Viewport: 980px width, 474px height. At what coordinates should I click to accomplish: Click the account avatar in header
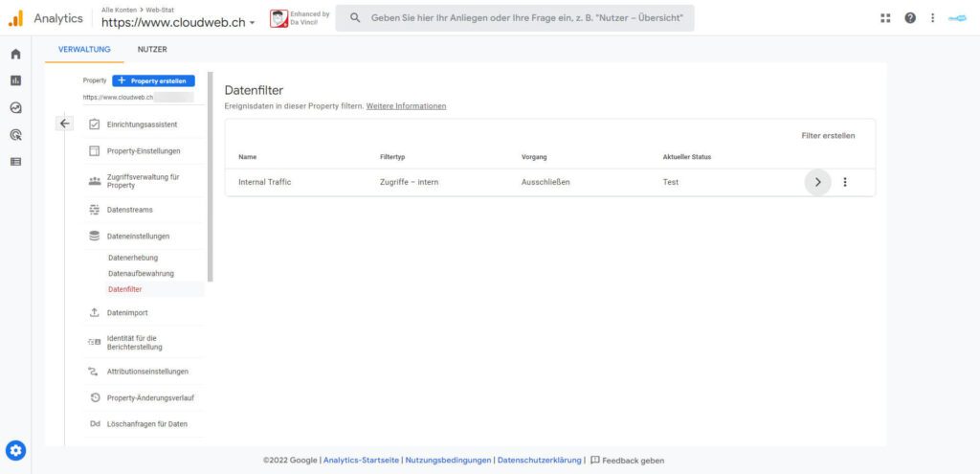coord(957,18)
